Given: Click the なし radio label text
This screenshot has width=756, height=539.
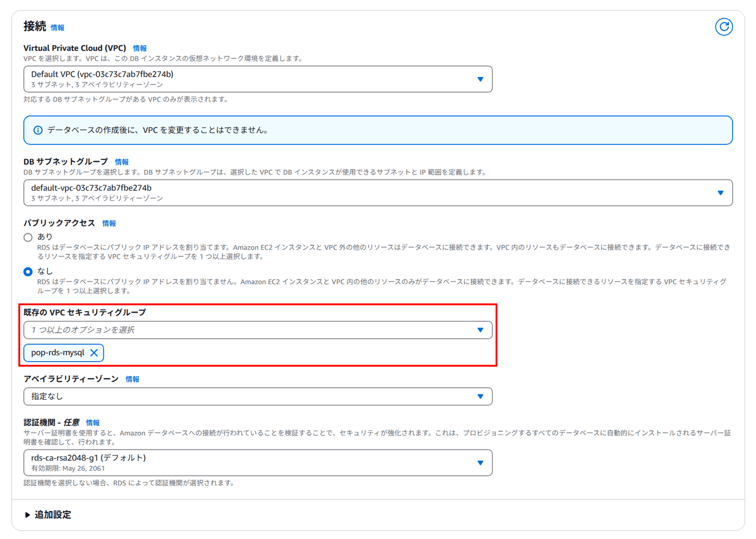Looking at the screenshot, I should point(45,271).
